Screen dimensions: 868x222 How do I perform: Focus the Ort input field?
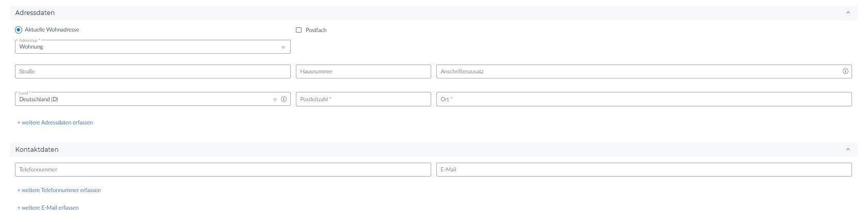click(x=643, y=99)
